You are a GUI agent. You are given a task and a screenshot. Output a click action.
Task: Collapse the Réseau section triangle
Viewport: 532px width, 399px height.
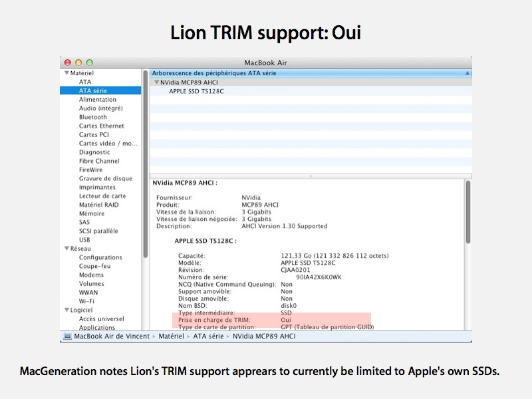tap(66, 249)
